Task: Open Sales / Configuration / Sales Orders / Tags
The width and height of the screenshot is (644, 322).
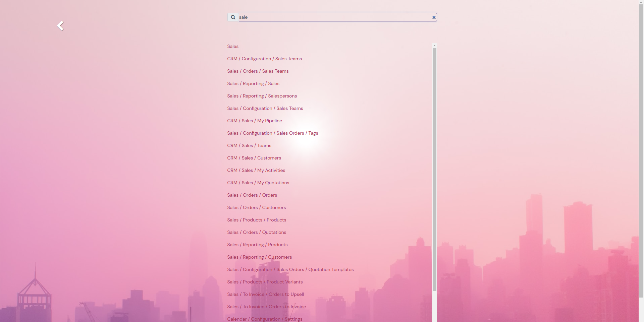Action: click(272, 133)
